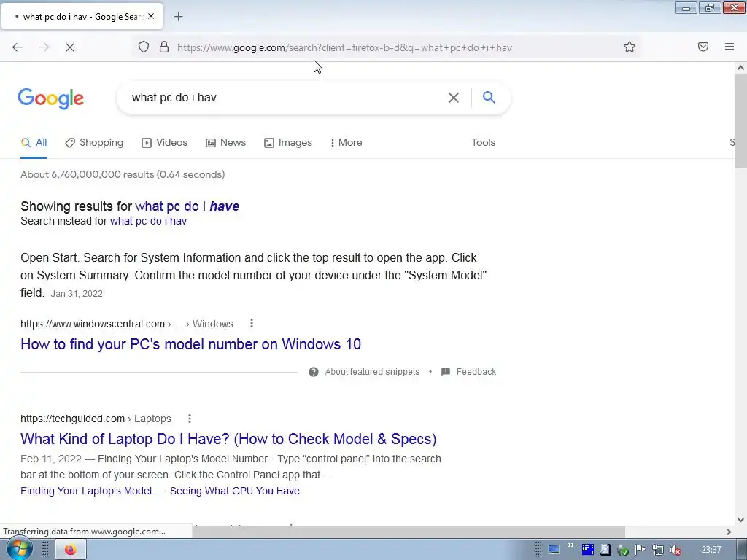Open options menu for windowscentral.com result
The height and width of the screenshot is (560, 747).
pyautogui.click(x=252, y=323)
